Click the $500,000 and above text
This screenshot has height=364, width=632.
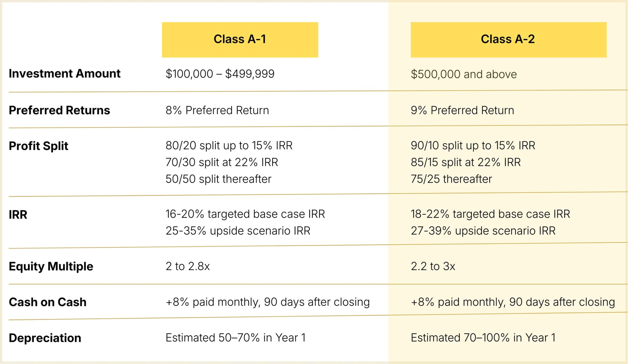pos(464,74)
